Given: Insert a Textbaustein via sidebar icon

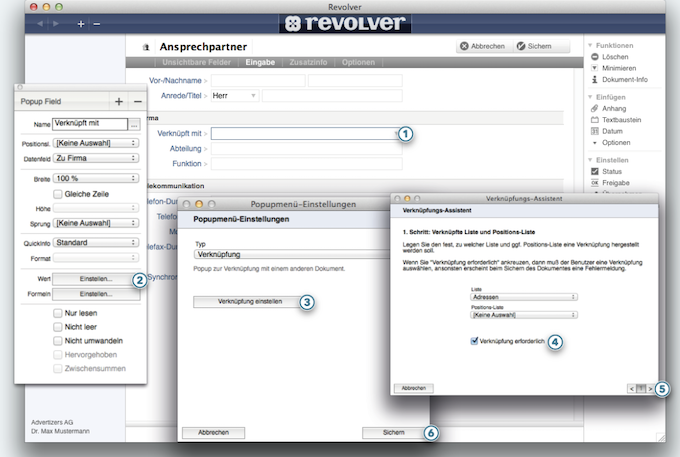Looking at the screenshot, I should pos(594,119).
